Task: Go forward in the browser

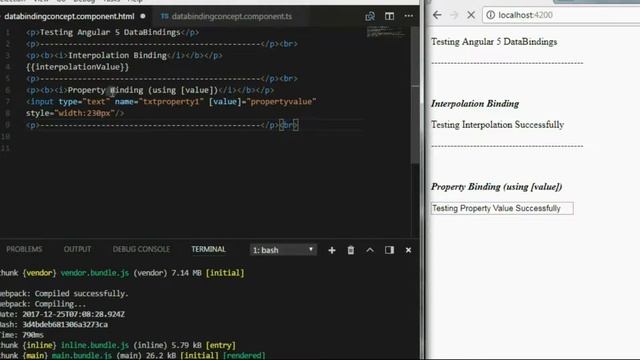Action: pyautogui.click(x=454, y=15)
